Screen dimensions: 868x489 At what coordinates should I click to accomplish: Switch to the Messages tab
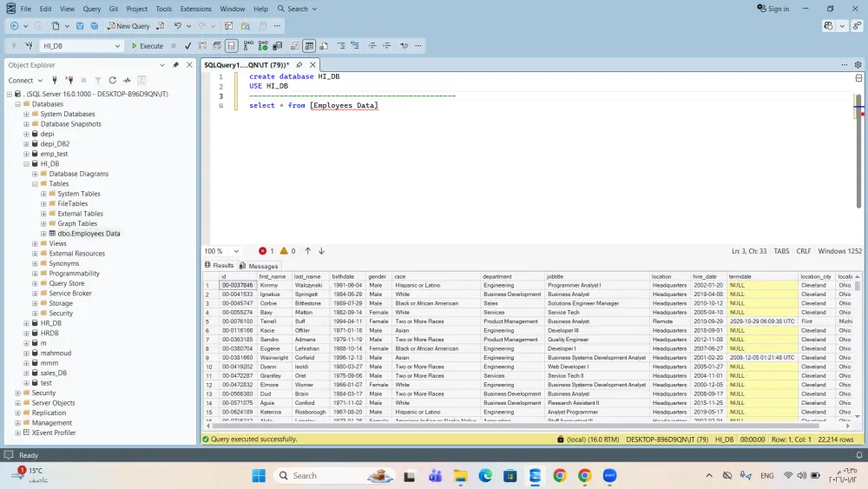[x=259, y=266]
